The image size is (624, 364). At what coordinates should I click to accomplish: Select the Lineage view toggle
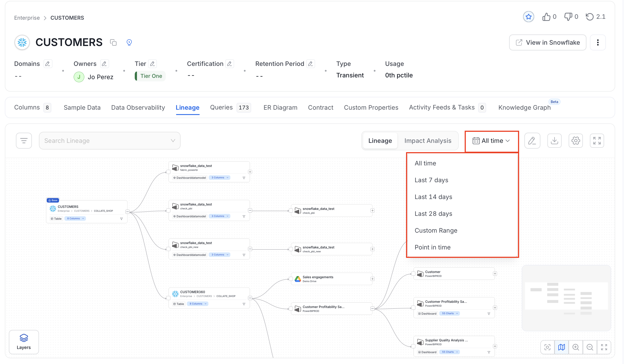(380, 141)
